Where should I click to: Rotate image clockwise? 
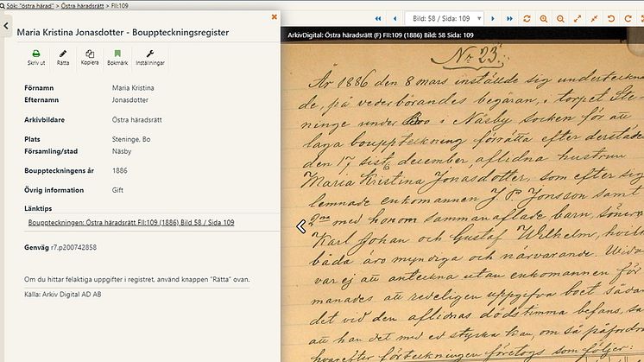click(628, 18)
